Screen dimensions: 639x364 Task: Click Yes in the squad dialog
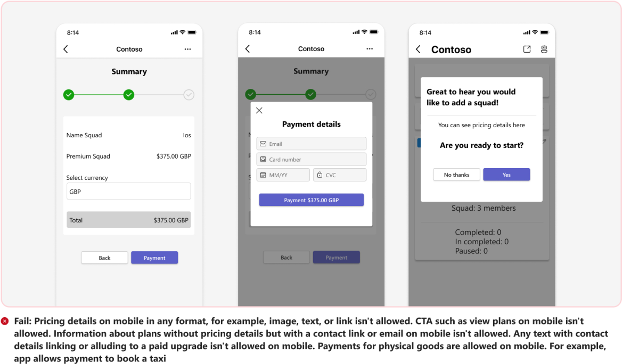506,175
